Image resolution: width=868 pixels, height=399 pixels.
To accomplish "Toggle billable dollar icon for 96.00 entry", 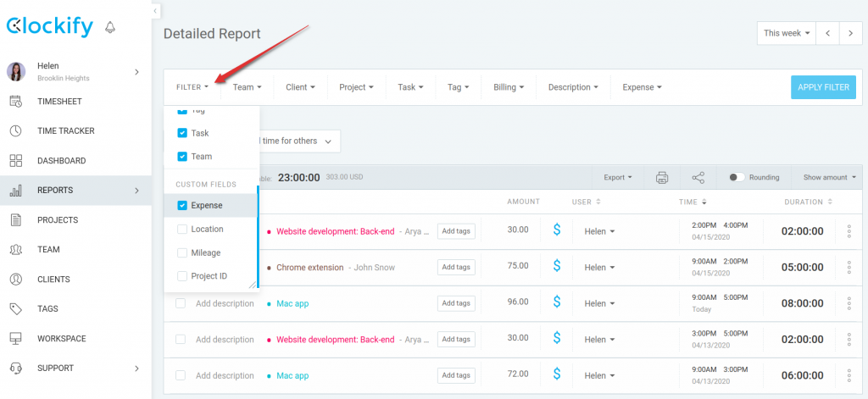I will [557, 302].
